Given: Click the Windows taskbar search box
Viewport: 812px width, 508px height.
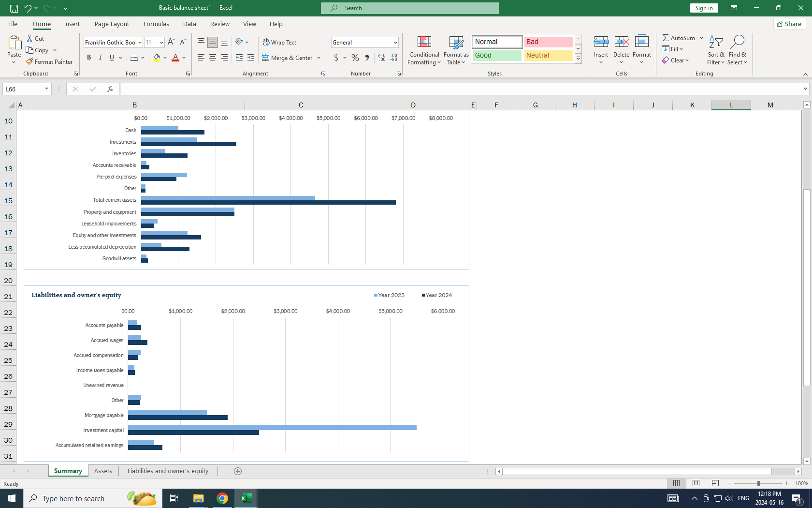Looking at the screenshot, I should coord(92,498).
